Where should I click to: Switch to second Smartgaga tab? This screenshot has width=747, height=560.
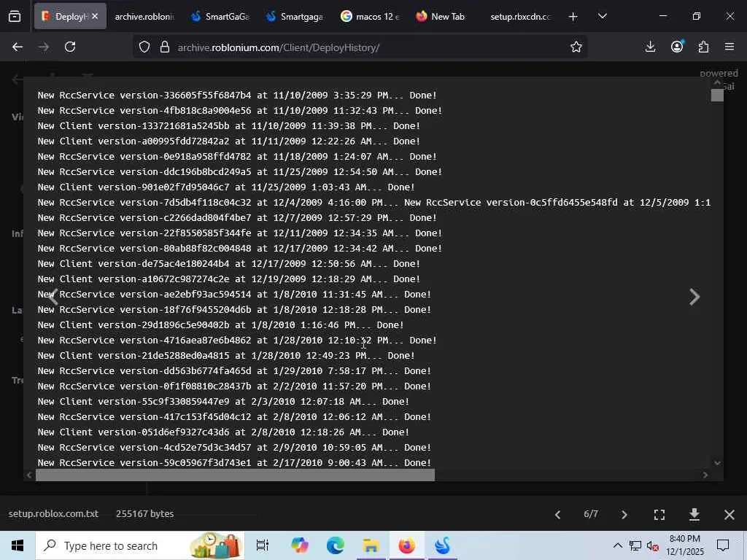click(x=295, y=17)
